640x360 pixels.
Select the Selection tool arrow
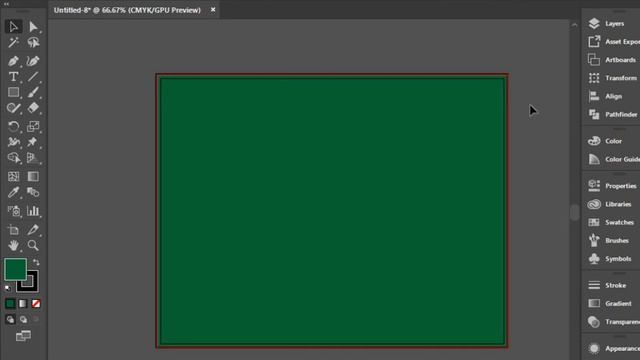(13, 27)
